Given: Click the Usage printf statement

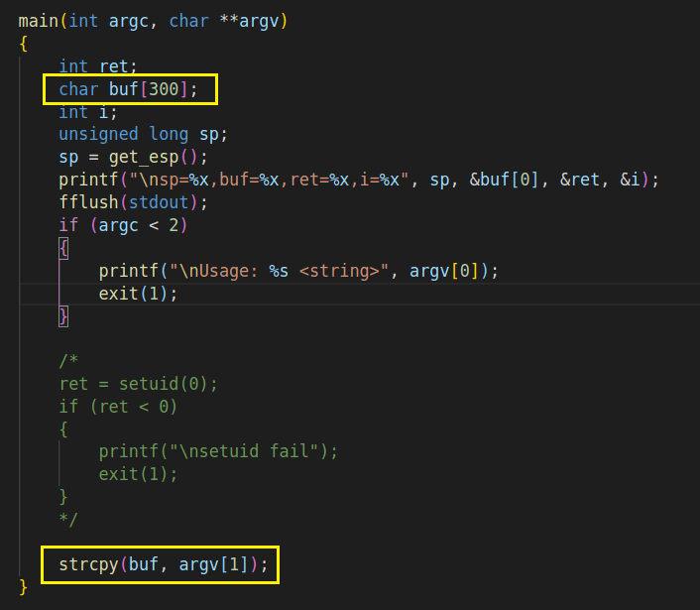Looking at the screenshot, I should pyautogui.click(x=298, y=271).
